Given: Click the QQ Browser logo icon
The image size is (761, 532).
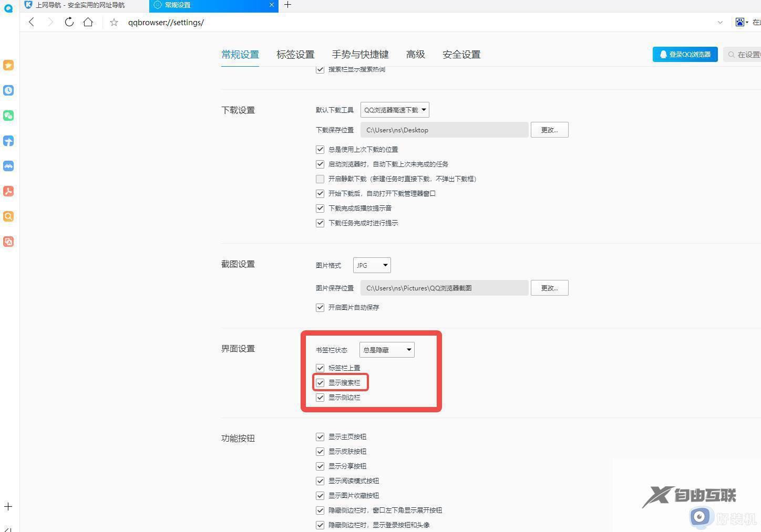Looking at the screenshot, I should pyautogui.click(x=8, y=8).
